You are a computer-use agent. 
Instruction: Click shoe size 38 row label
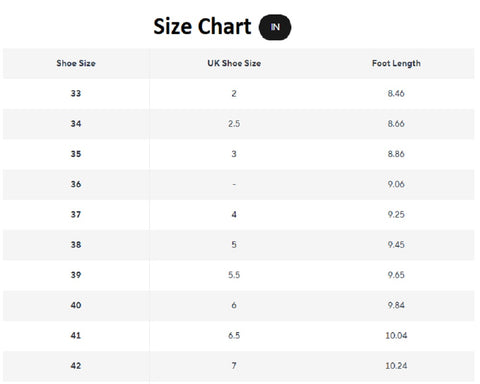click(x=76, y=245)
